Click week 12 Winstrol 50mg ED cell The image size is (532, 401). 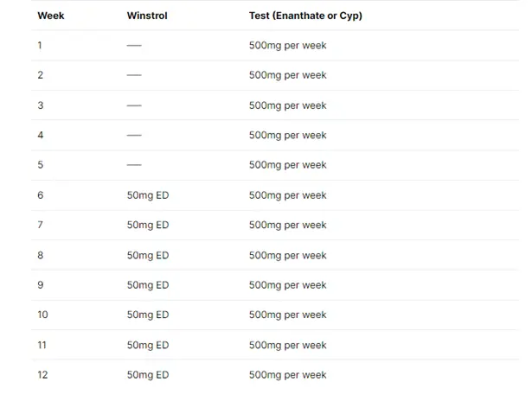(x=147, y=375)
